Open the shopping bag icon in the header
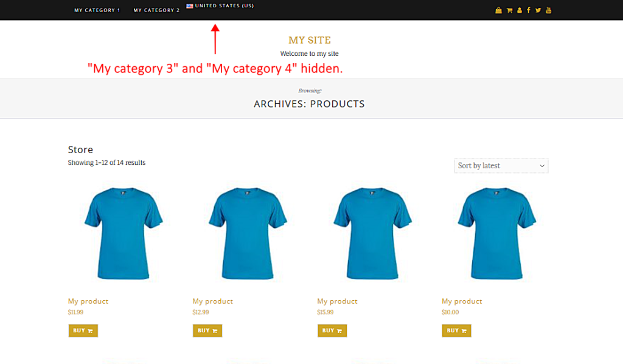Image resolution: width=623 pixels, height=364 pixels. (498, 10)
